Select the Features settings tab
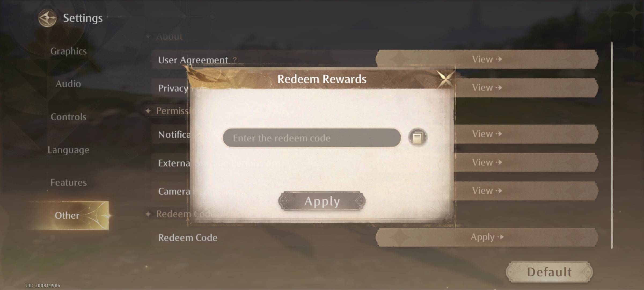644x290 pixels. (x=69, y=182)
